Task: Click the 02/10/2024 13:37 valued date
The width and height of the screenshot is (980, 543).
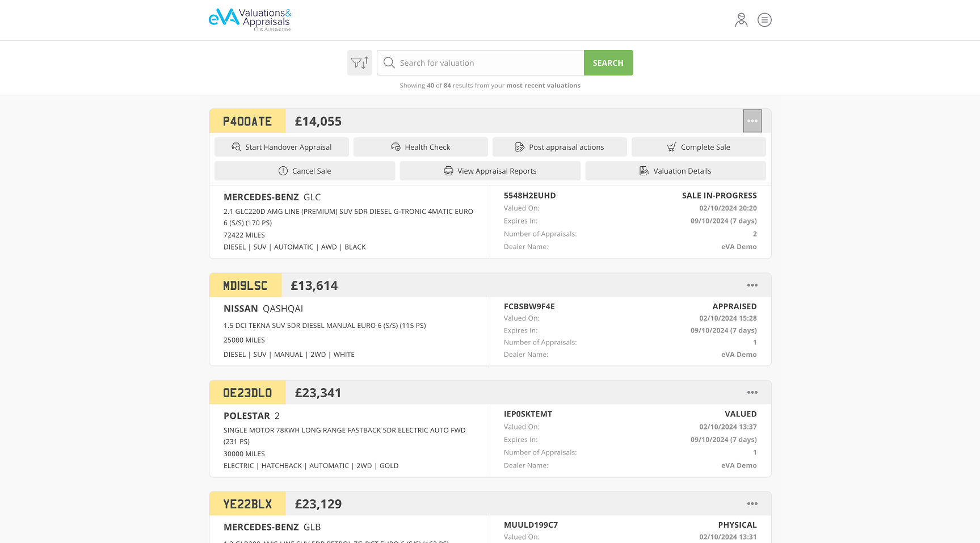Action: point(728,427)
